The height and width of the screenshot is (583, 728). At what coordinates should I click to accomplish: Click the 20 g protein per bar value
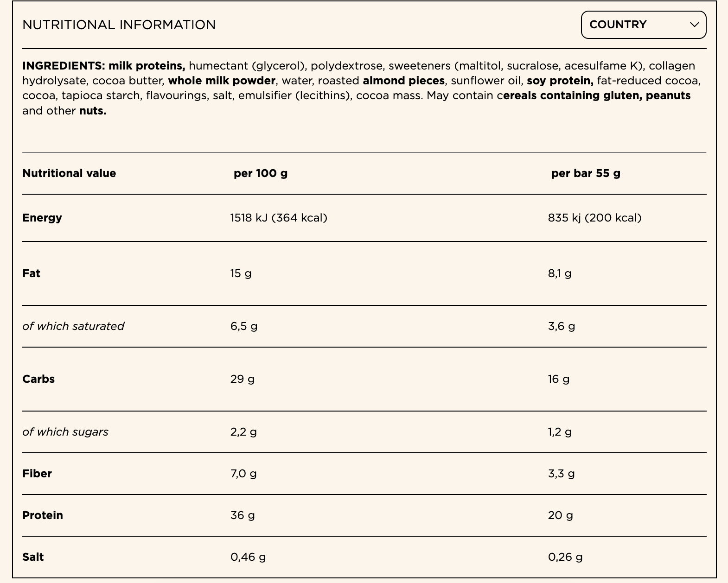pyautogui.click(x=561, y=515)
